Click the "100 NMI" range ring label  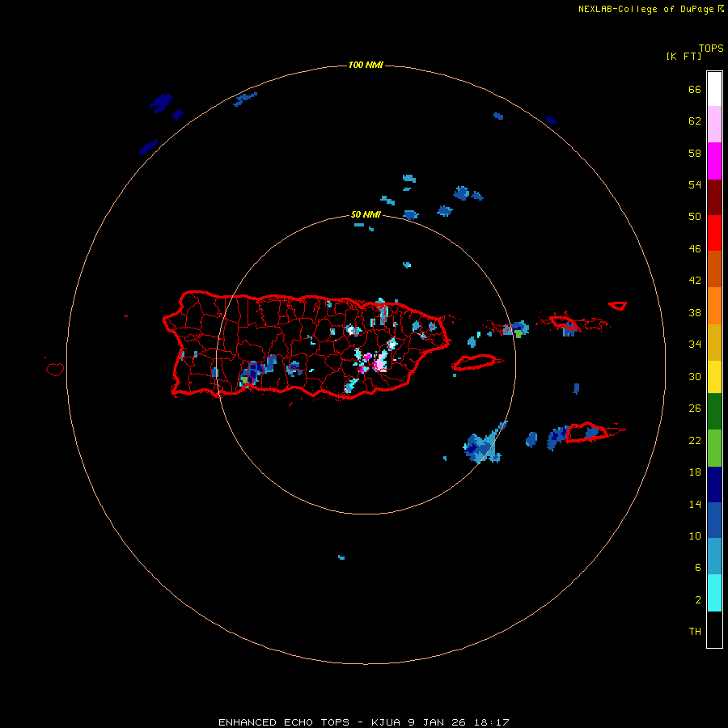(x=366, y=65)
